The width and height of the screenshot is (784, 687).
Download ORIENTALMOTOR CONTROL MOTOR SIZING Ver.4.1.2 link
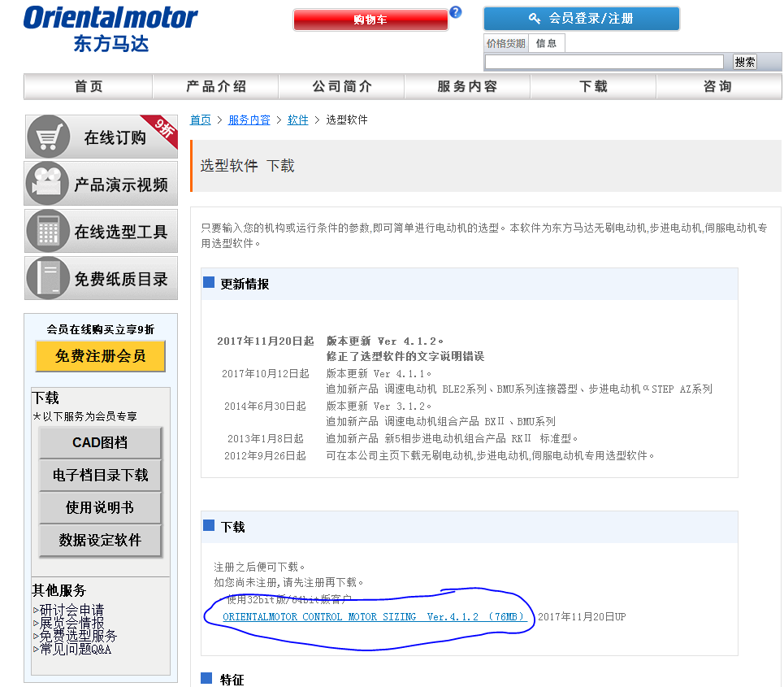coord(375,617)
